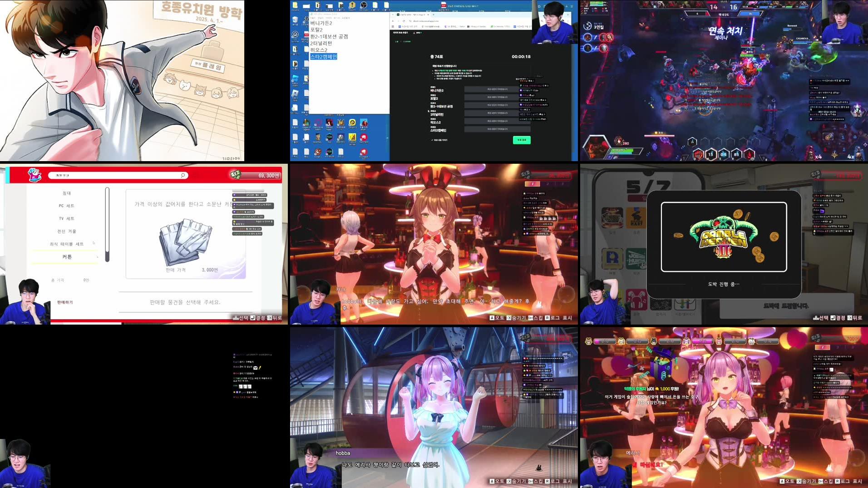Open the Jobs Hunting phone app icon
Image resolution: width=868 pixels, height=488 pixels.
[x=636, y=259]
